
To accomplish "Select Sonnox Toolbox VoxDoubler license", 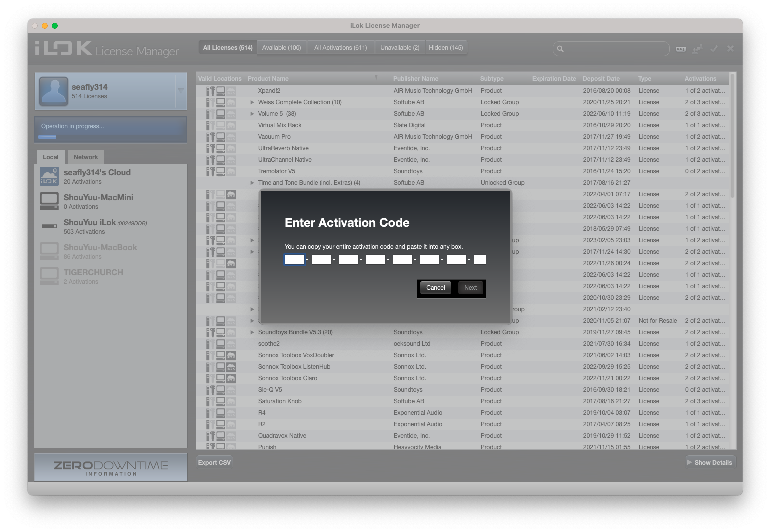I will [x=462, y=355].
